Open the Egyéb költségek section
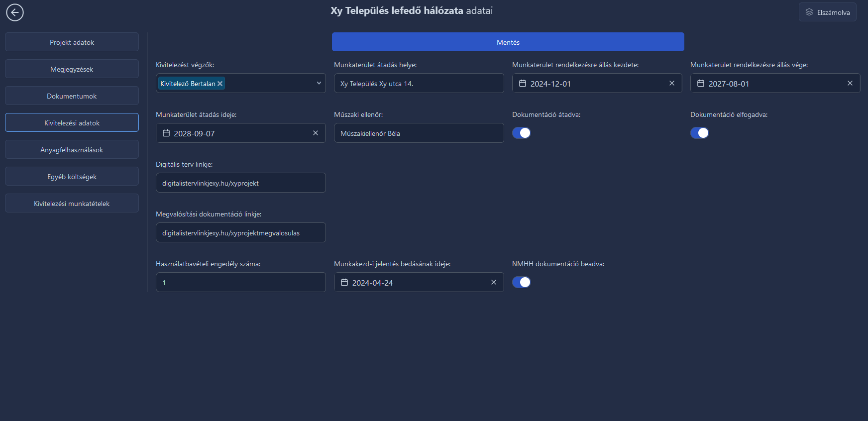868x421 pixels. click(x=72, y=177)
